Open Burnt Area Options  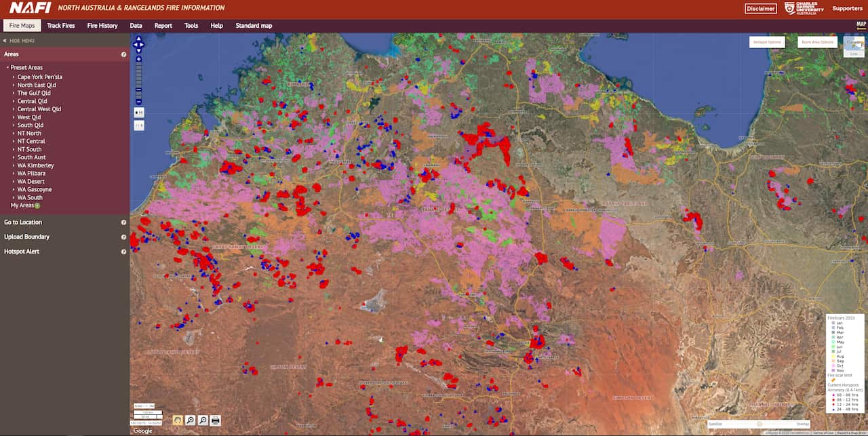coord(817,41)
